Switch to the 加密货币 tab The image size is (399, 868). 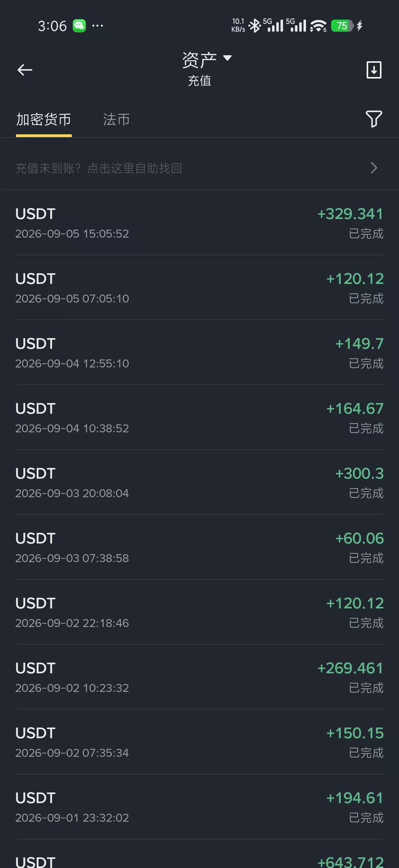coord(44,120)
